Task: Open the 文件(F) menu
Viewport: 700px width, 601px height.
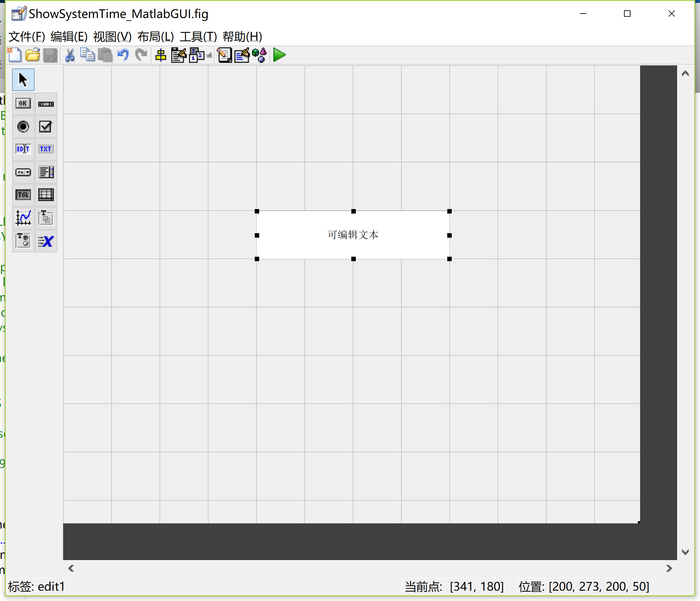Action: 26,36
